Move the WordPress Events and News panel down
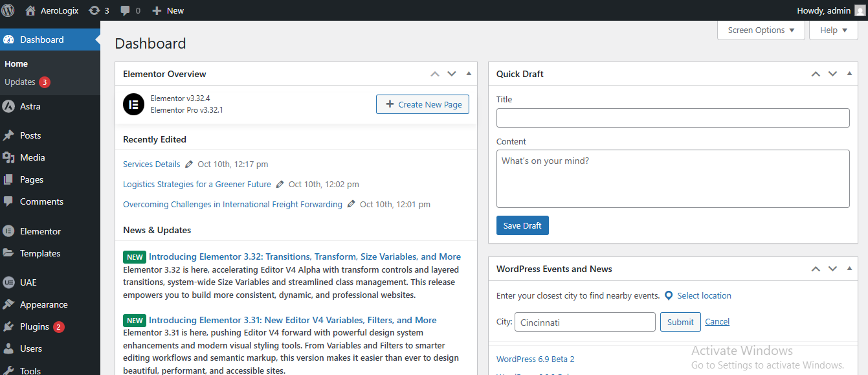Screen dimensions: 868x375 [832, 269]
